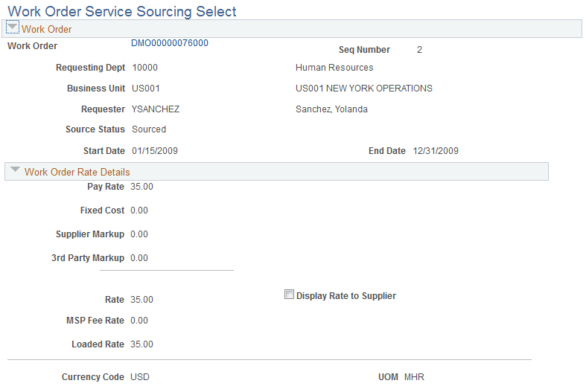Click the Seq Number value 2
The width and height of the screenshot is (586, 392).
419,50
